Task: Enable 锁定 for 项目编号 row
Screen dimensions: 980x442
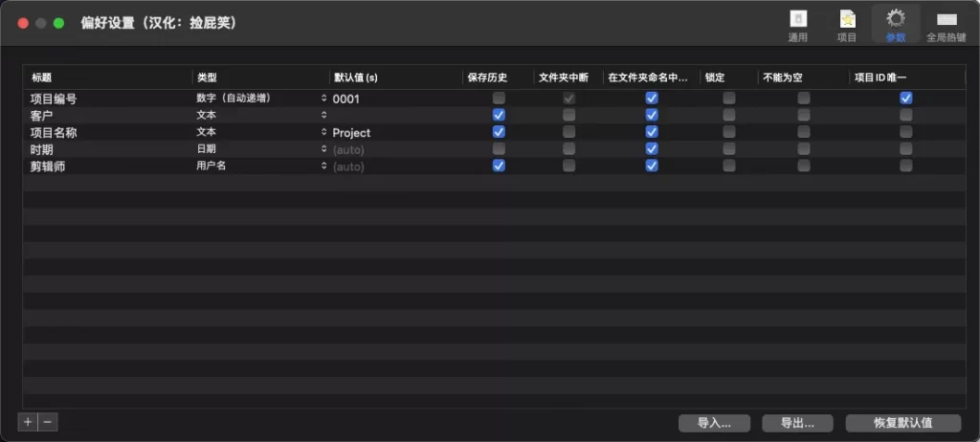Action: (729, 99)
